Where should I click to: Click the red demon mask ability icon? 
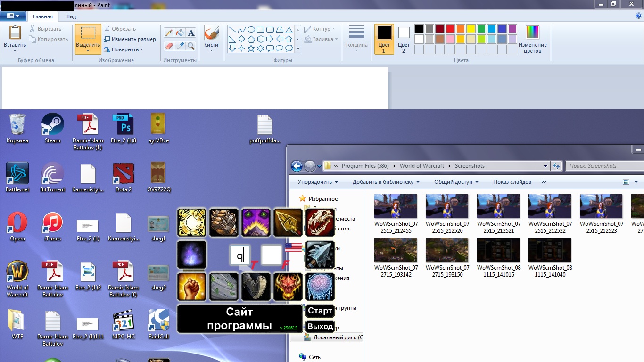point(288,287)
